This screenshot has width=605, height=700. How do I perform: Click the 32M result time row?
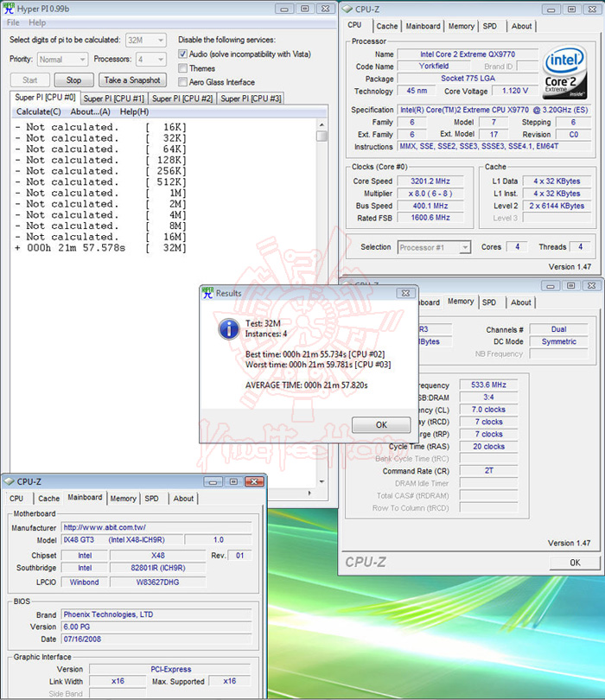(x=100, y=248)
